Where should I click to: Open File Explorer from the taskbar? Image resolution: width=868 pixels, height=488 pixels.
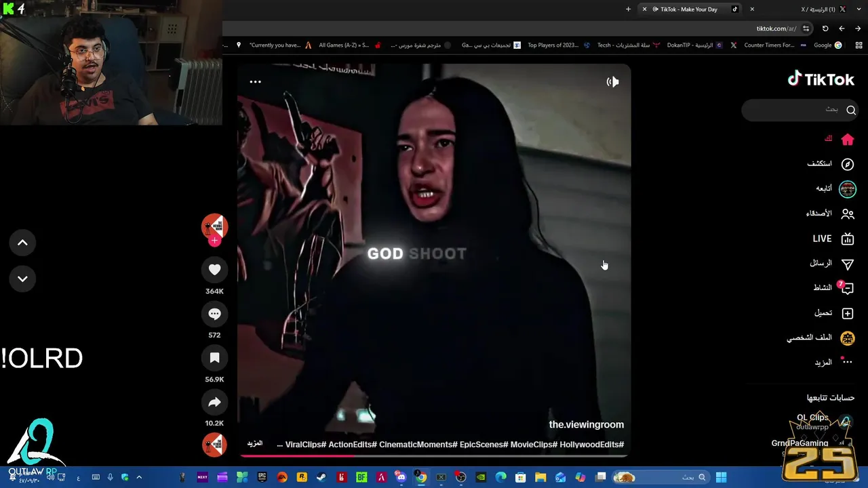[540, 477]
